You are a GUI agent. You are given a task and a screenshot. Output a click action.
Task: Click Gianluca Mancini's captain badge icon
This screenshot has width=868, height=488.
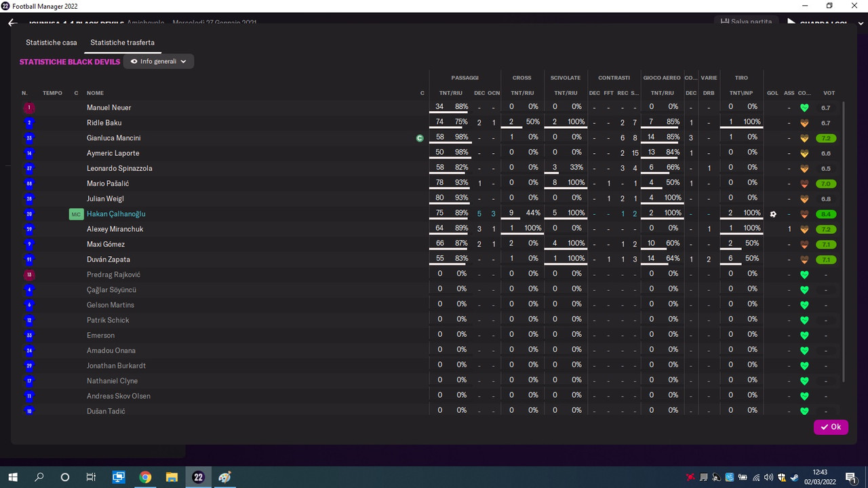[x=420, y=138]
